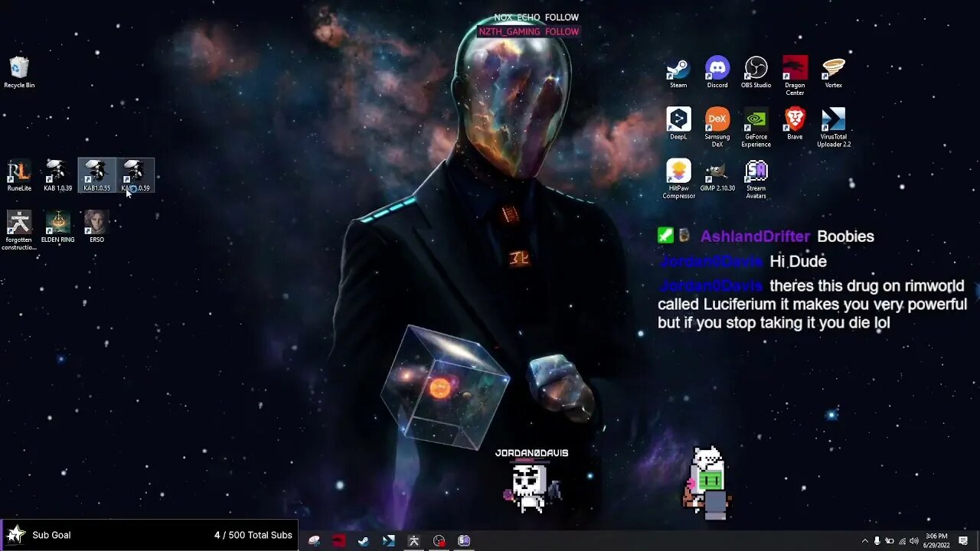Click the circular taskbar icon with red dot
980x551 pixels.
tap(439, 540)
